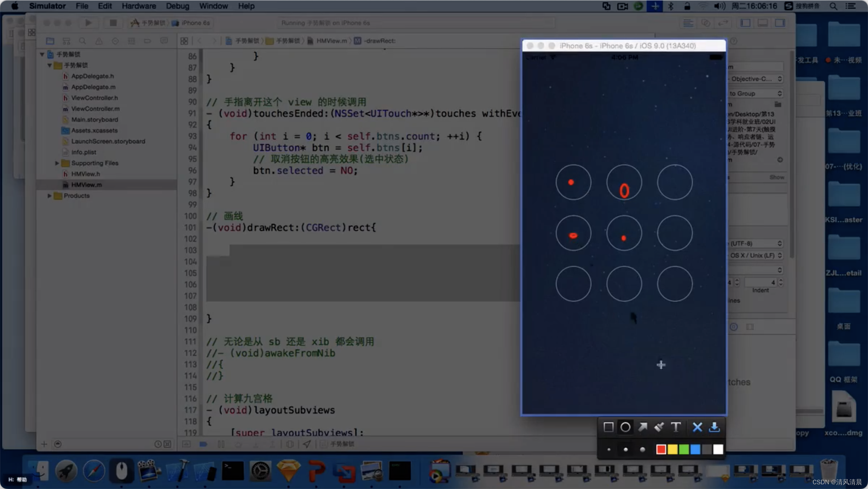Open the Simulator menu

pos(47,6)
